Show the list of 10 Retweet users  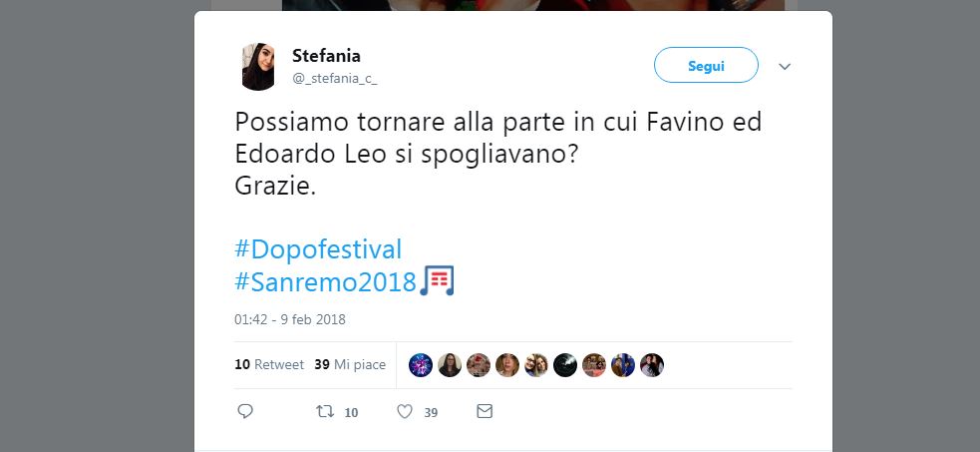(269, 365)
